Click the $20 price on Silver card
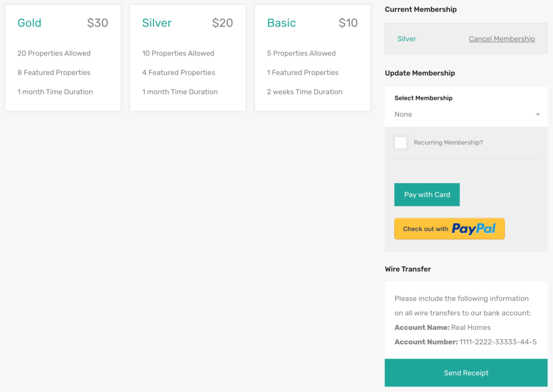 point(222,23)
